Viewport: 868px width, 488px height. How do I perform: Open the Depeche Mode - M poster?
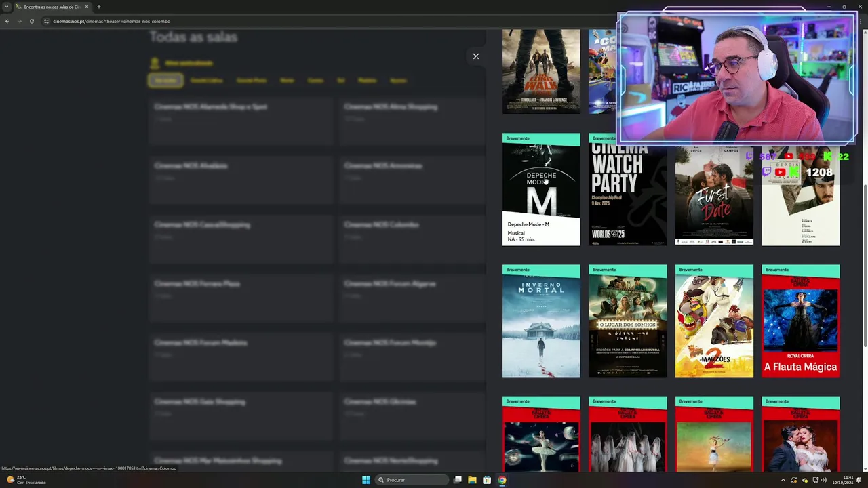pos(541,189)
